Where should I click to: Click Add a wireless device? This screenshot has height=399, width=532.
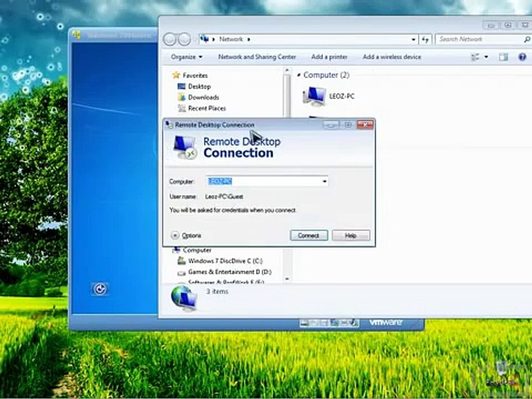click(392, 57)
